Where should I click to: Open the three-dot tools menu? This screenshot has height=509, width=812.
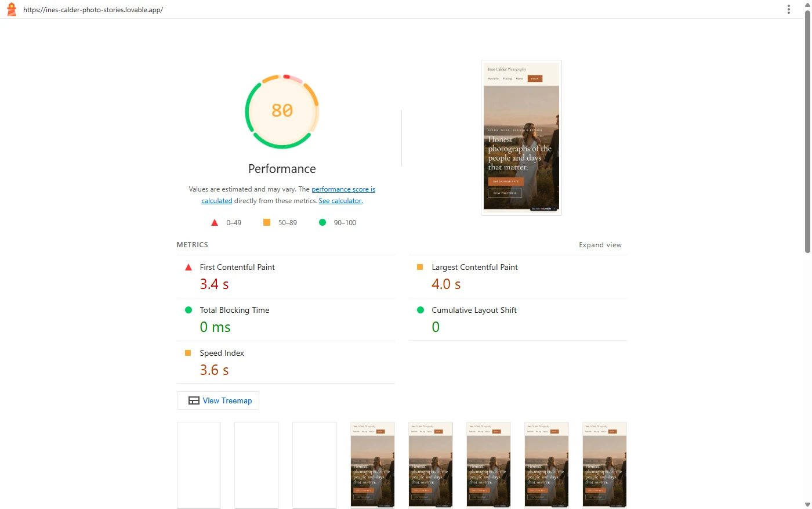point(788,9)
